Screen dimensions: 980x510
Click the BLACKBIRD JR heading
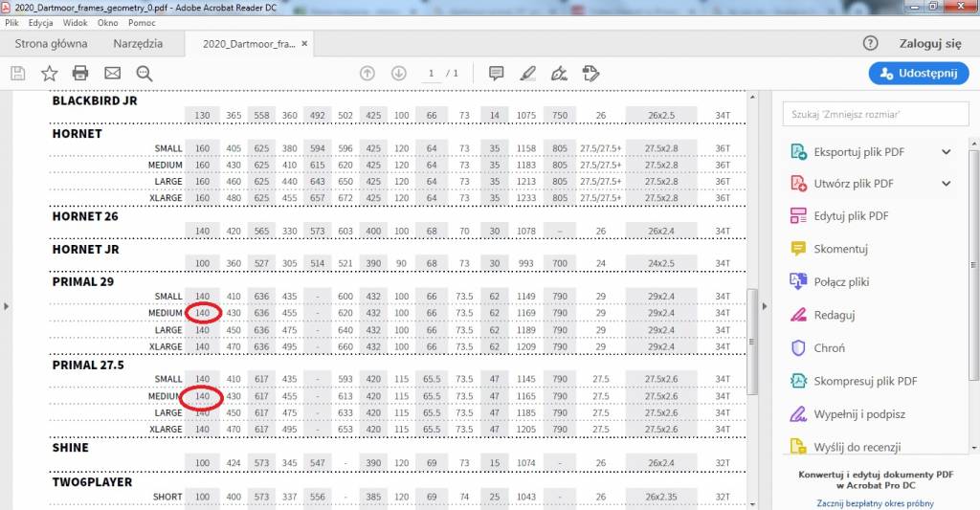[95, 100]
